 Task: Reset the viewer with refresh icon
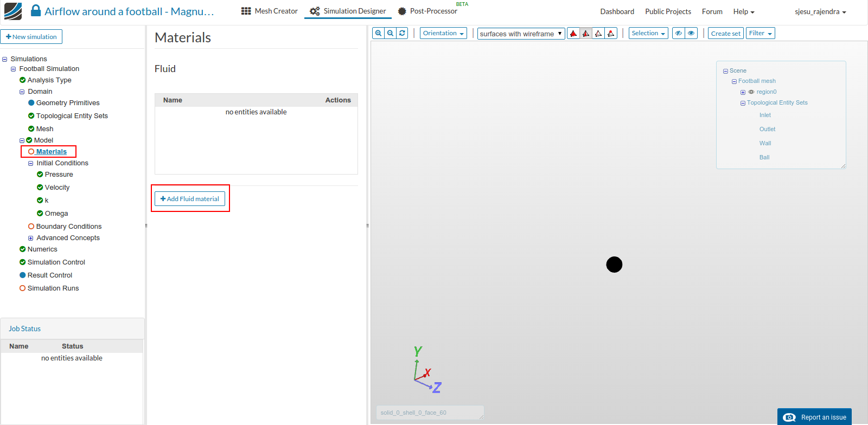[x=402, y=33]
